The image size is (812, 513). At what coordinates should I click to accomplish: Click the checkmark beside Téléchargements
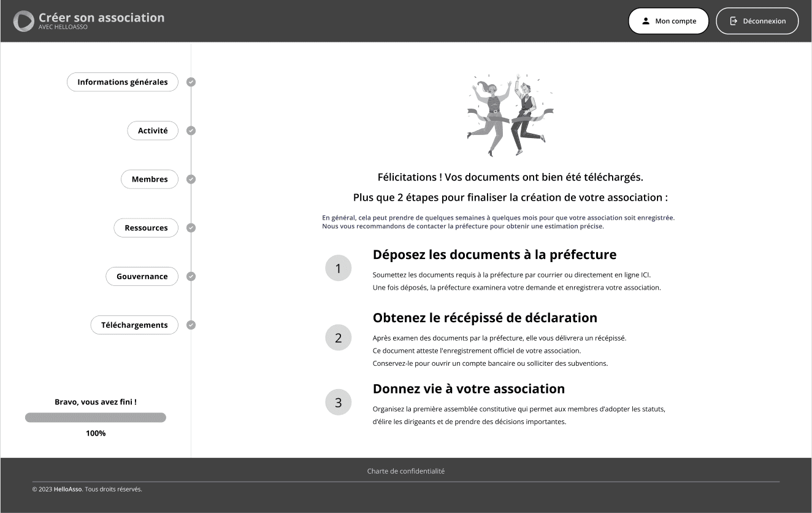point(191,325)
